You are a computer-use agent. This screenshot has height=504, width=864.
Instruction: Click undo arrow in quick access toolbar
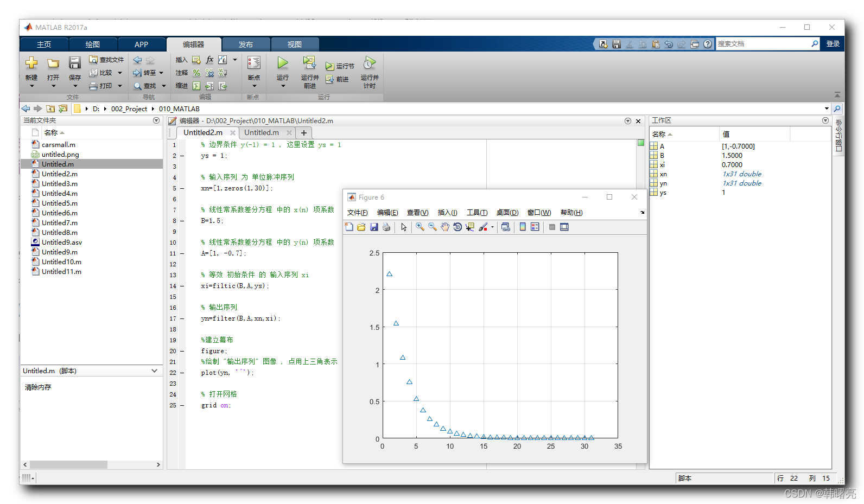(x=669, y=44)
